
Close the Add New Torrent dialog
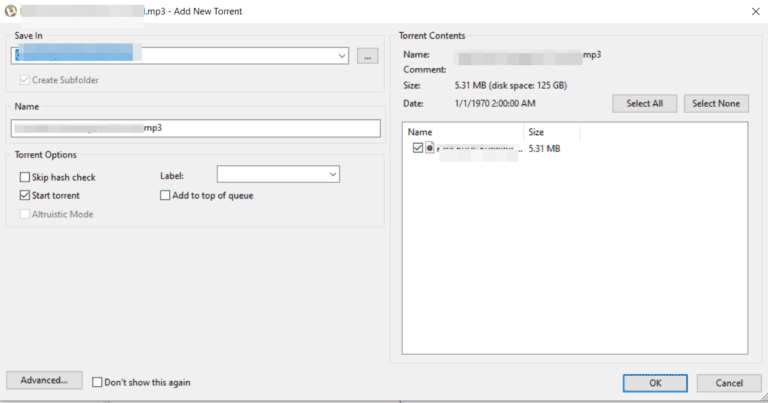tap(753, 11)
